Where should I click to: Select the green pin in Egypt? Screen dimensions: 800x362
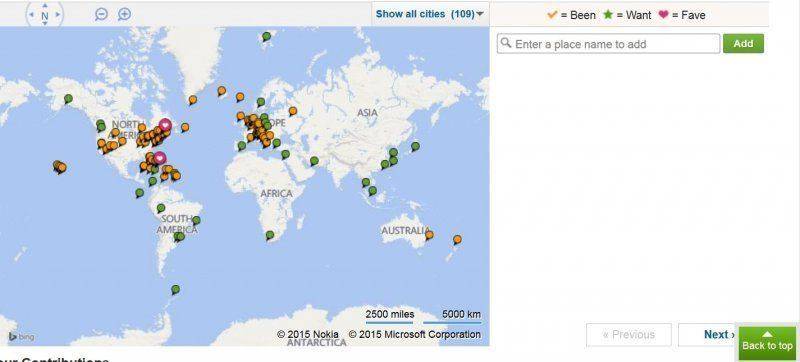(x=285, y=154)
